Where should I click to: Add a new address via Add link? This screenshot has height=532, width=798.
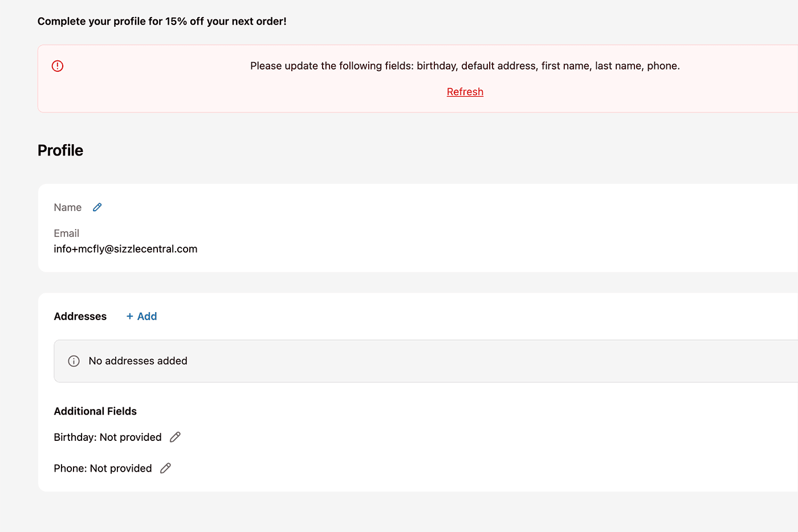tap(142, 316)
